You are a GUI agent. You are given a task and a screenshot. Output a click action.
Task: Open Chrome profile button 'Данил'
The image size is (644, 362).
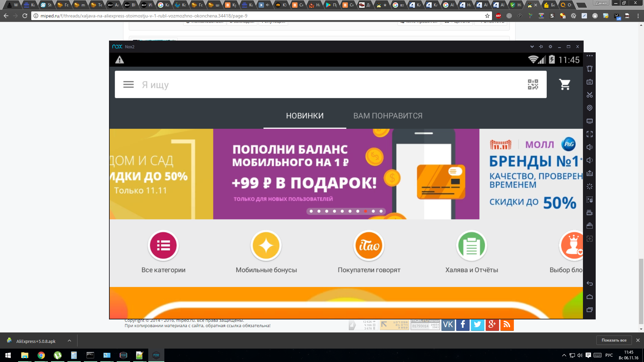tap(601, 3)
